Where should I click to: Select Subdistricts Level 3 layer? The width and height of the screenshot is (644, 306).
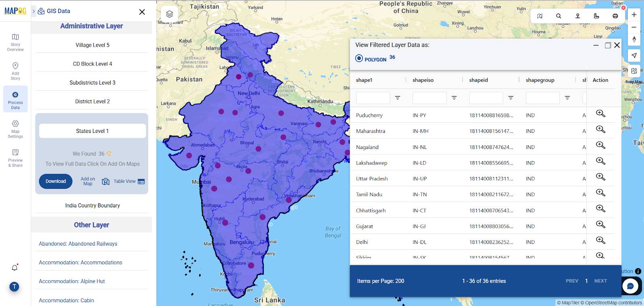pos(92,83)
